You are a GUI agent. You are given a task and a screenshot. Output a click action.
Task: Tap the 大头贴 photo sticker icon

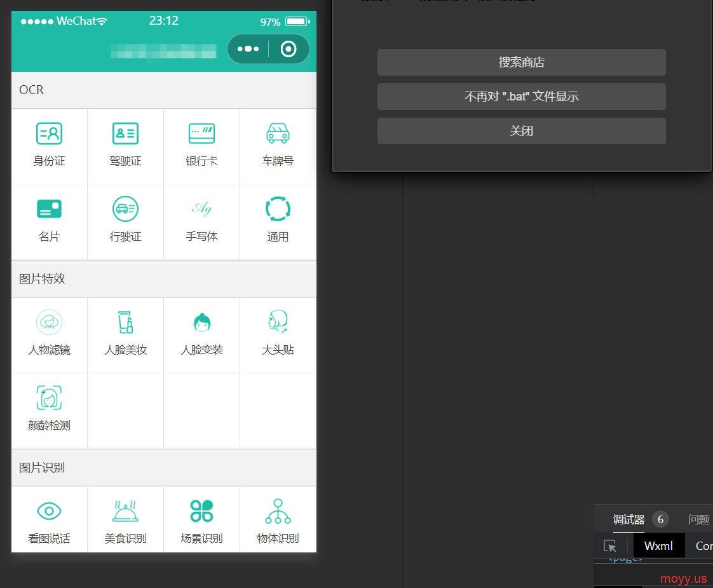278,322
